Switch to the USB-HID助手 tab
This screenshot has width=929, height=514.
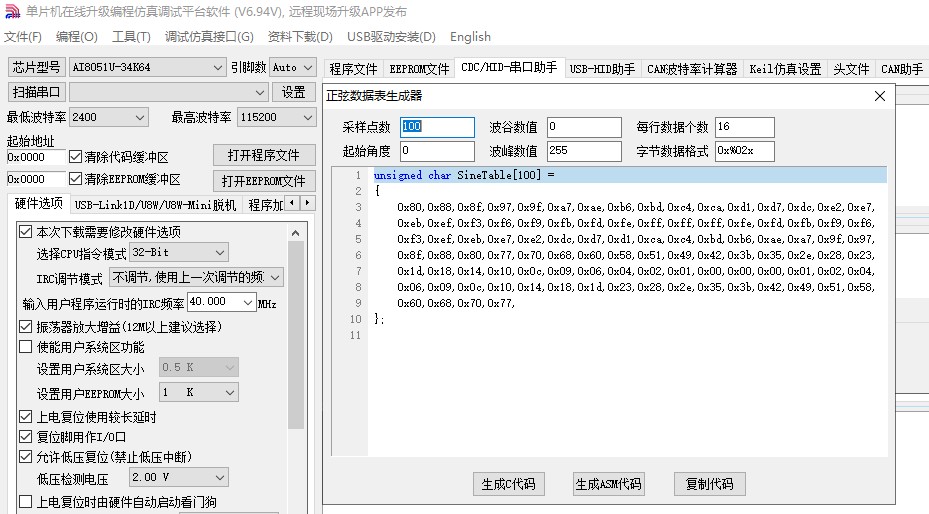[602, 69]
